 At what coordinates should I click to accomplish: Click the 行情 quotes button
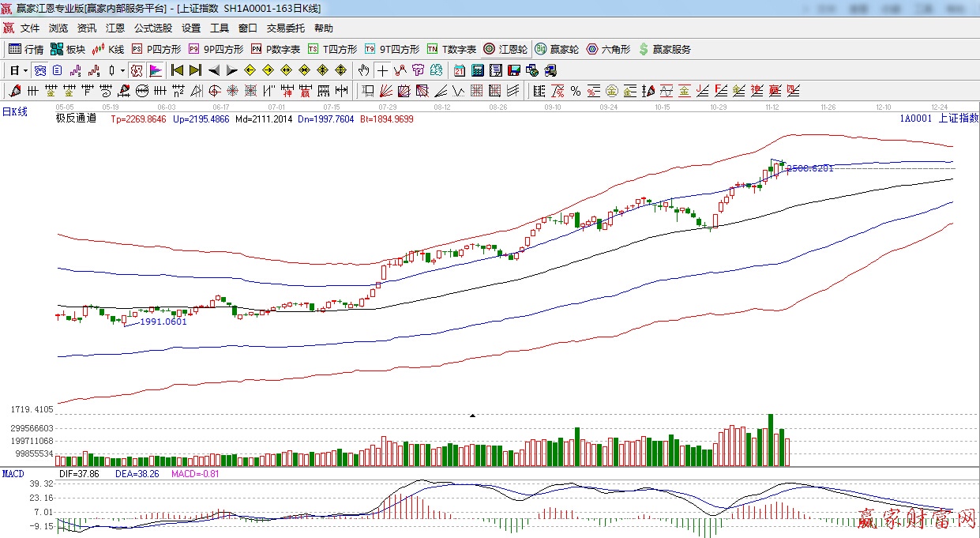(x=26, y=49)
